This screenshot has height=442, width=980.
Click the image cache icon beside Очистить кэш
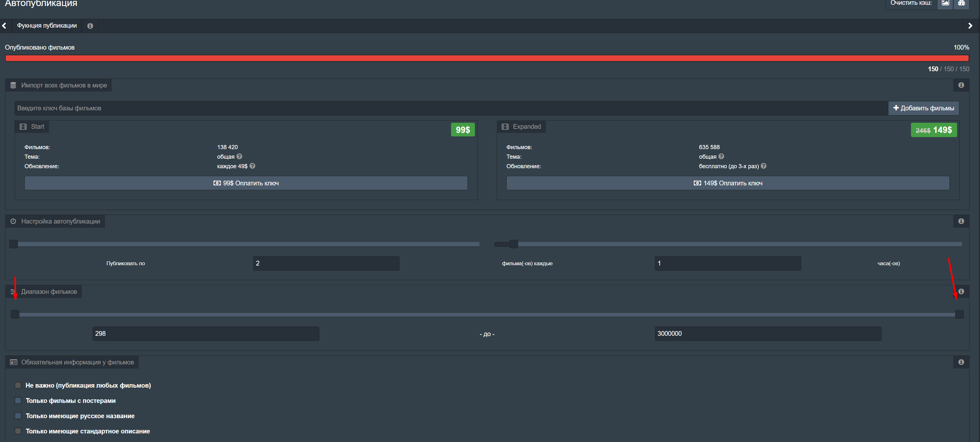(x=945, y=3)
